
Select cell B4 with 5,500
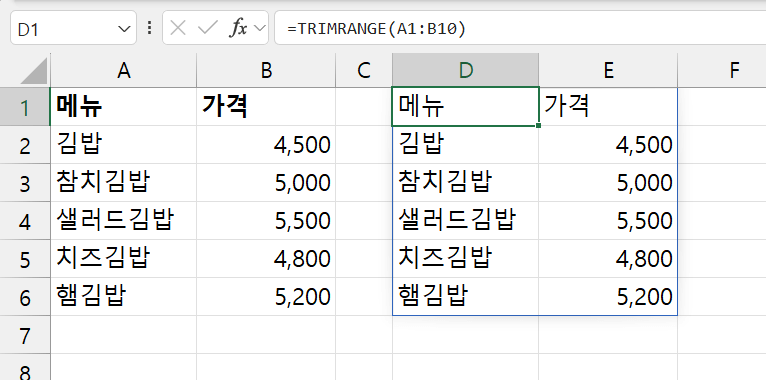pos(266,221)
